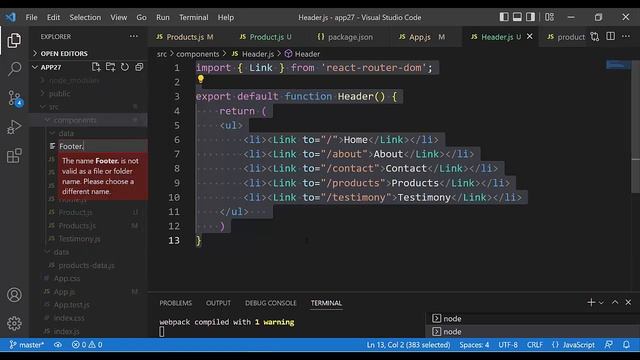The height and width of the screenshot is (360, 640).
Task: Open changes icon in editor toolbar
Action: (x=595, y=37)
